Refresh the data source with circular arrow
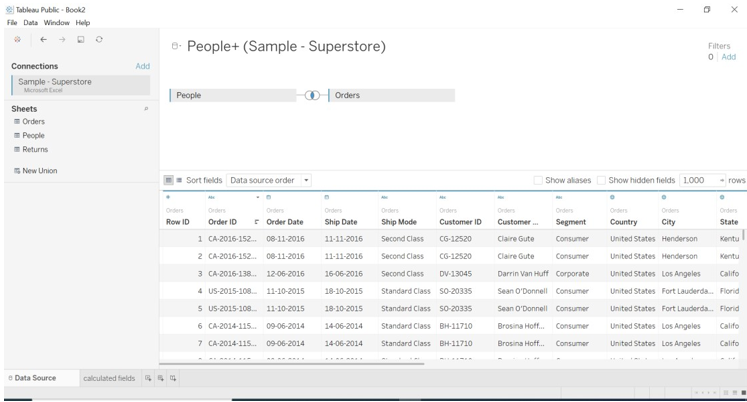 99,40
